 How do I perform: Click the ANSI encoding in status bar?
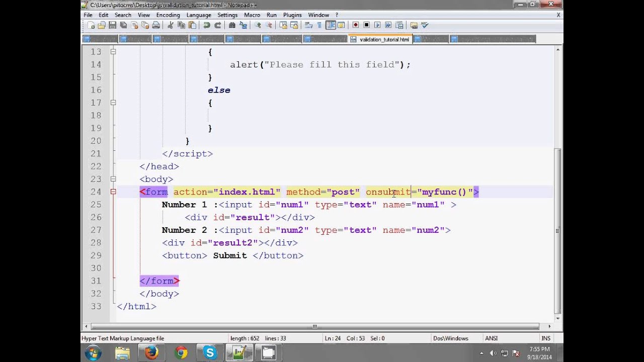click(x=491, y=338)
